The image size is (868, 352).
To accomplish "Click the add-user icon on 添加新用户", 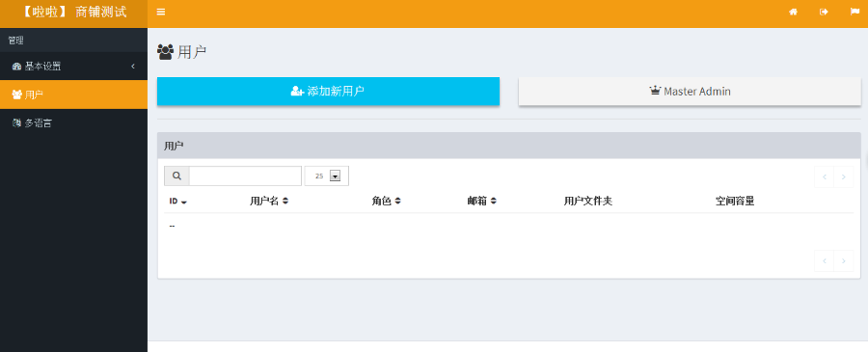I will click(x=297, y=92).
